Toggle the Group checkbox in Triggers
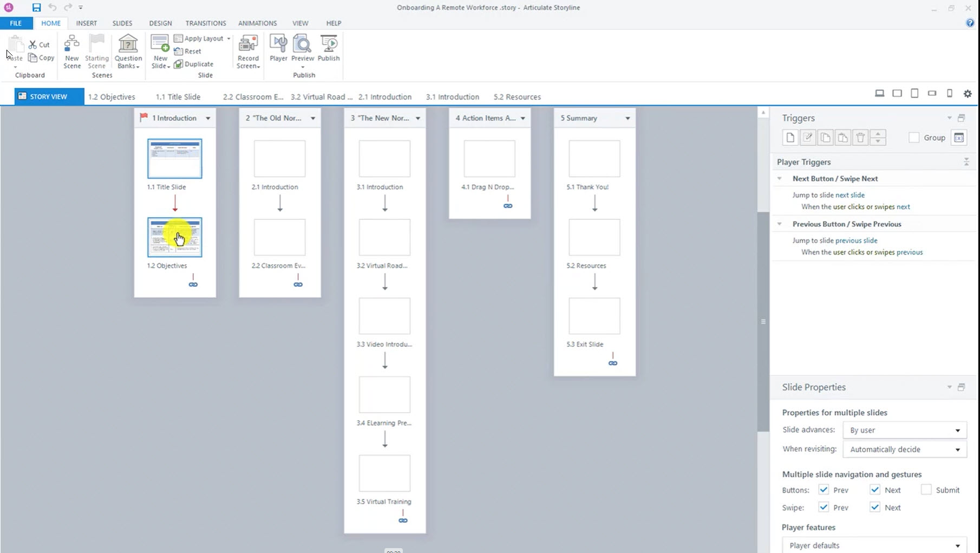Viewport: 980px width, 553px height. tap(914, 138)
